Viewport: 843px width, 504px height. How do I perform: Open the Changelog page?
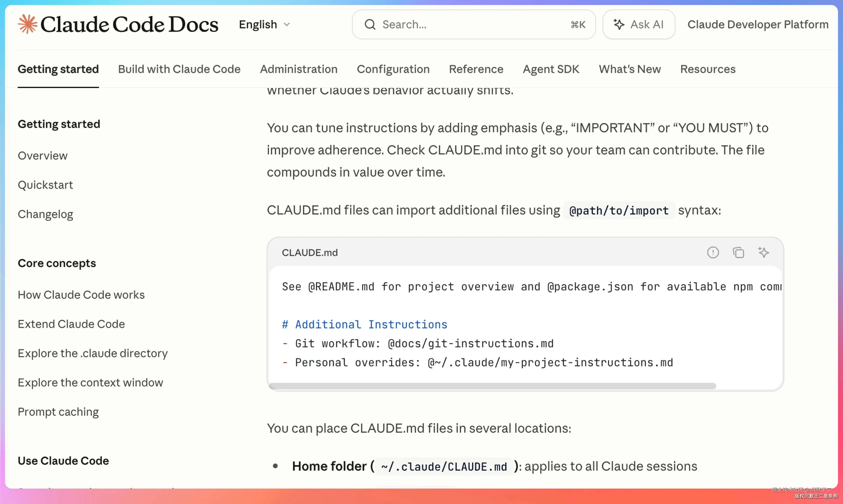coord(45,214)
